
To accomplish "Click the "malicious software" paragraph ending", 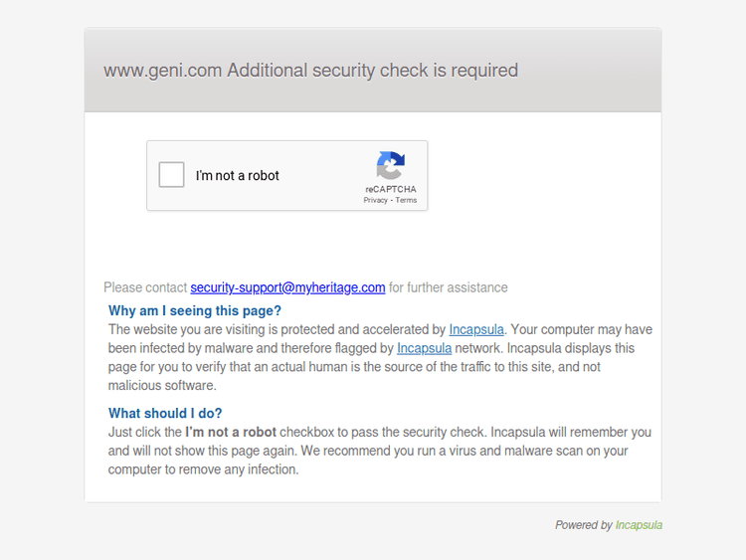I will 162,385.
